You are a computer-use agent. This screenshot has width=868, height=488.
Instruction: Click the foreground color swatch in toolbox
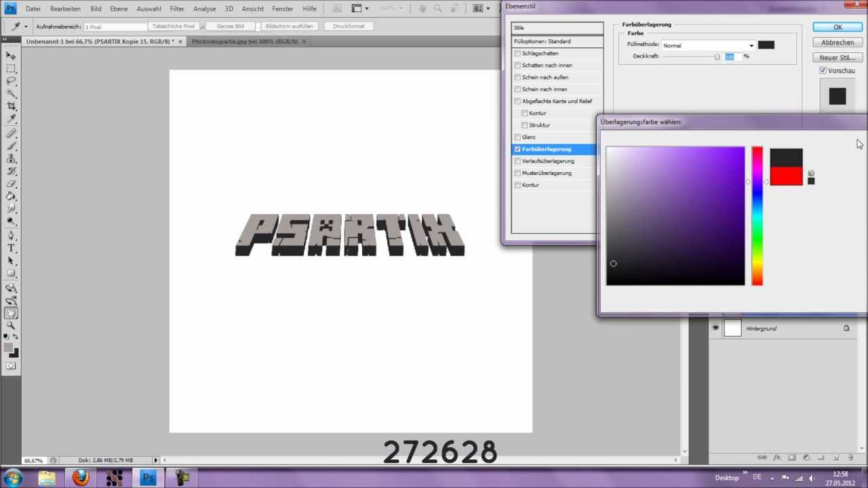click(x=8, y=348)
